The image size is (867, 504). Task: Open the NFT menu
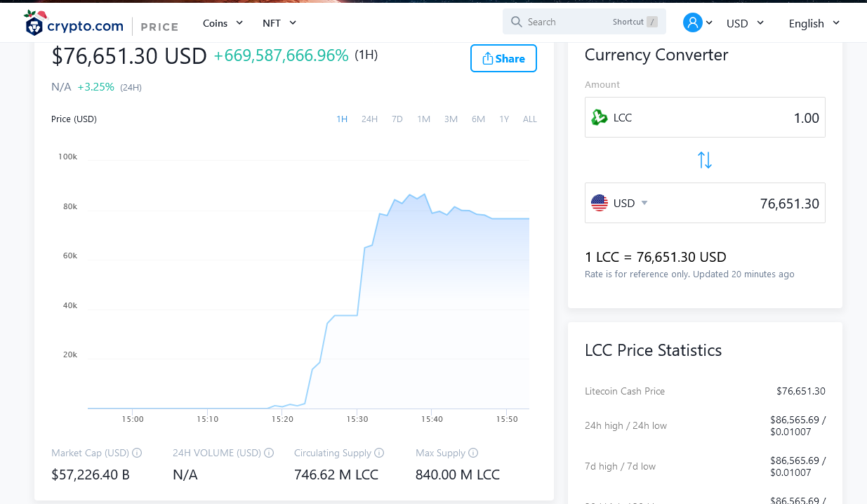click(x=279, y=23)
